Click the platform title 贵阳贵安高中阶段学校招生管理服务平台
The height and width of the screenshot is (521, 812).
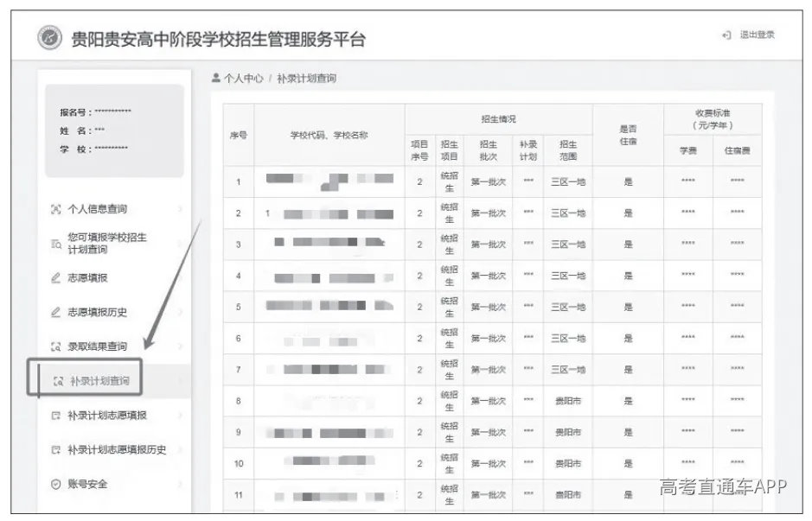[218, 39]
